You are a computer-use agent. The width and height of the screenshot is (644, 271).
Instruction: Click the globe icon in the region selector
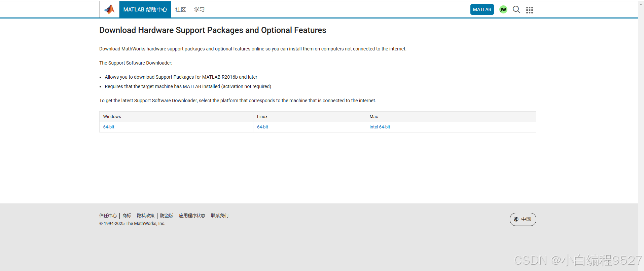coord(516,219)
